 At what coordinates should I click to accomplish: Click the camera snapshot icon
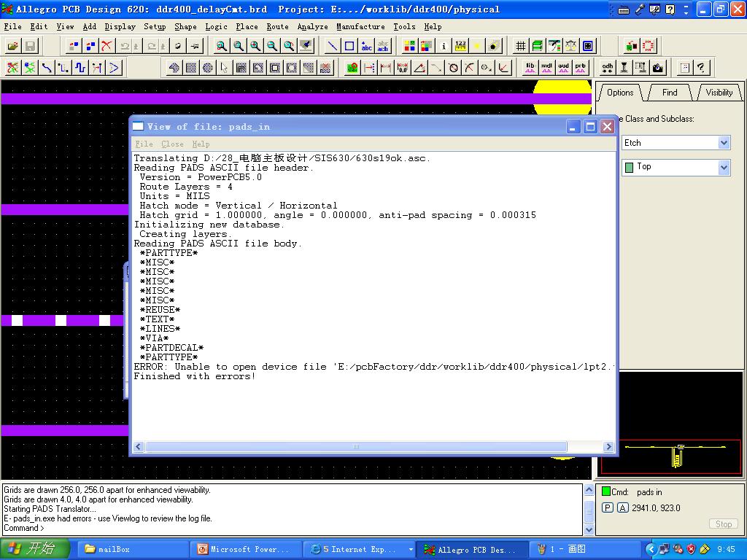(658, 68)
